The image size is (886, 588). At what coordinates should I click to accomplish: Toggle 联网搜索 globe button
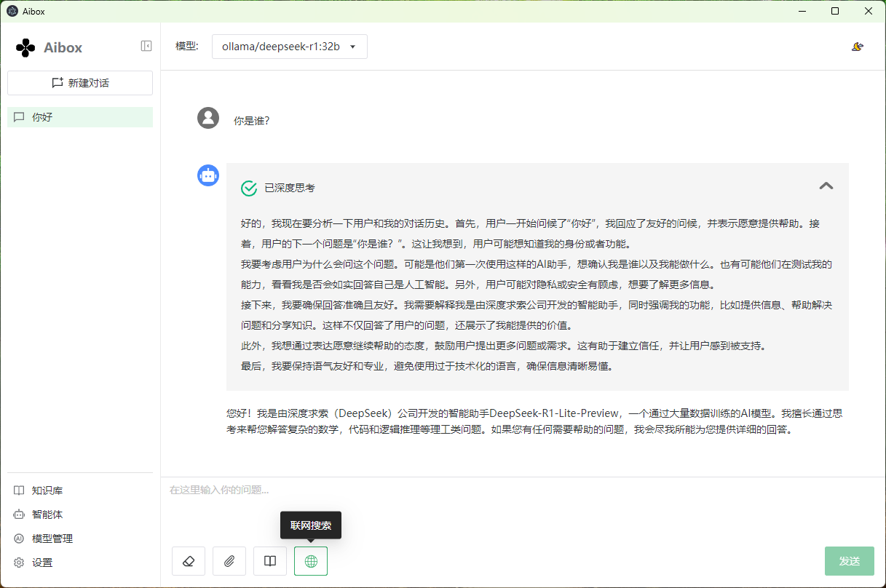click(x=311, y=561)
